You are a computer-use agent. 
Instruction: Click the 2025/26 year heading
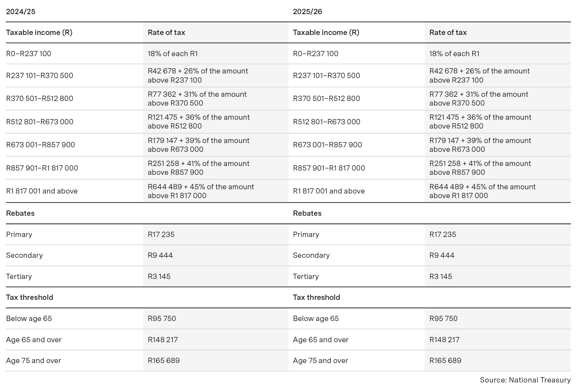(x=307, y=12)
